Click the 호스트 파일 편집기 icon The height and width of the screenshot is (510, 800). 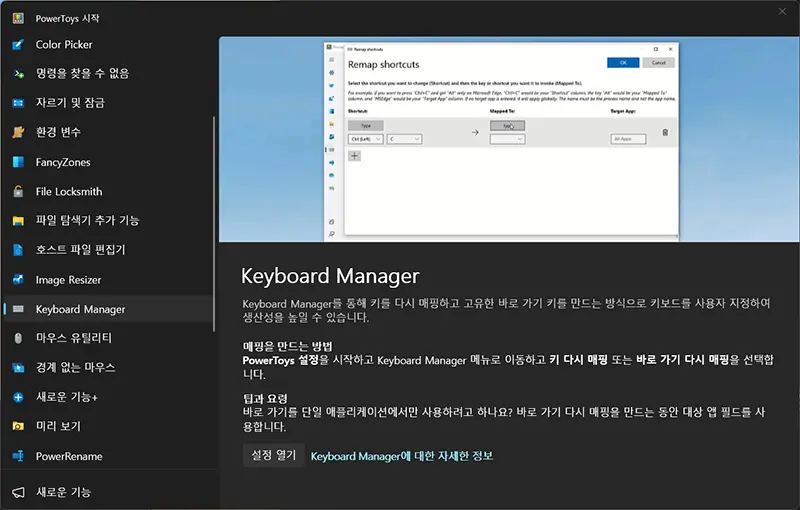[x=18, y=250]
